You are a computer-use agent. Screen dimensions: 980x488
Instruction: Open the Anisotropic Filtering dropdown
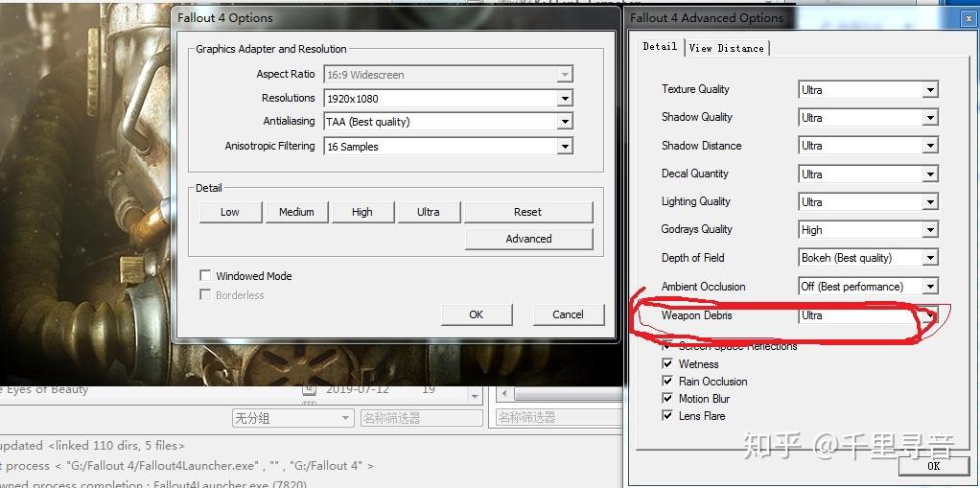click(x=448, y=147)
